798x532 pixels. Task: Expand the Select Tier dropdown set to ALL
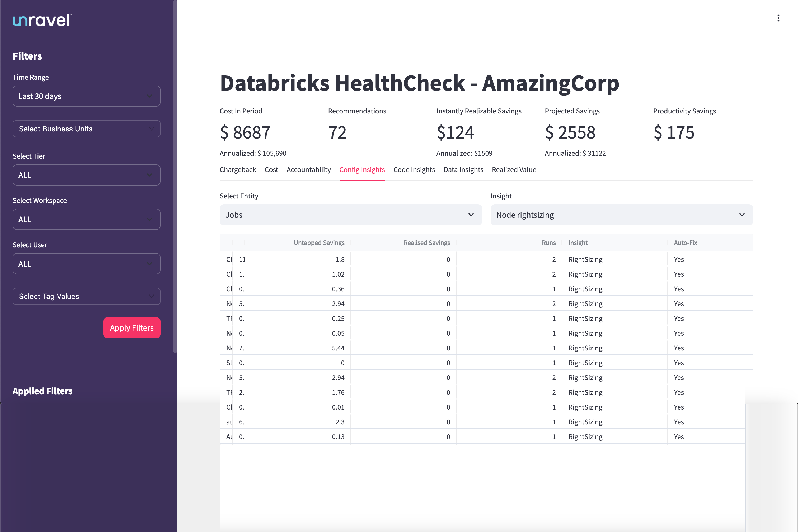coord(86,175)
